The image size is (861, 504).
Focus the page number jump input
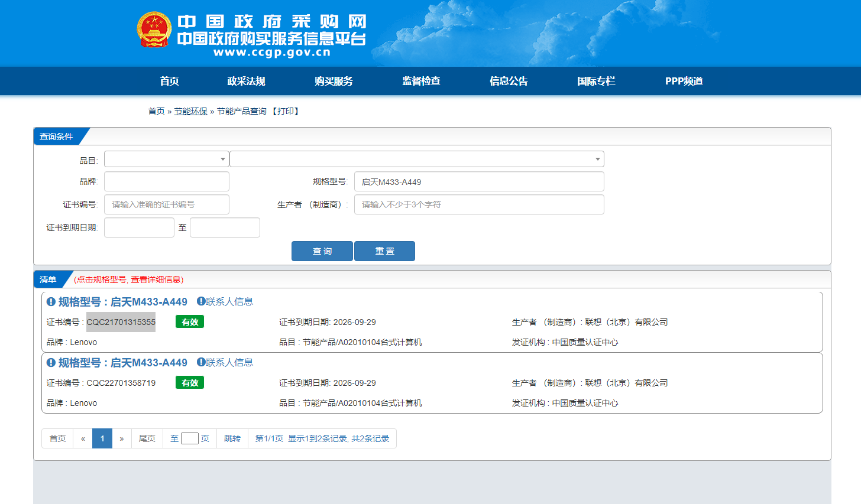coord(190,438)
